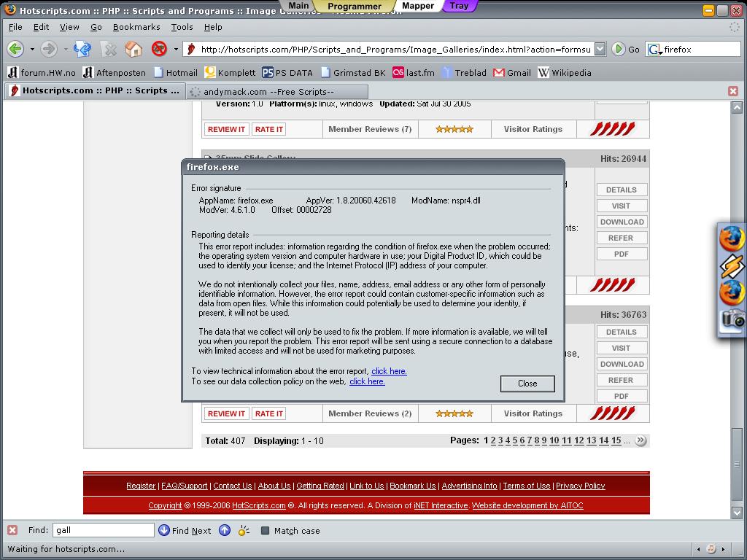Image resolution: width=747 pixels, height=560 pixels.
Task: Open the Winamp lightning icon in side dock
Action: pos(731,265)
